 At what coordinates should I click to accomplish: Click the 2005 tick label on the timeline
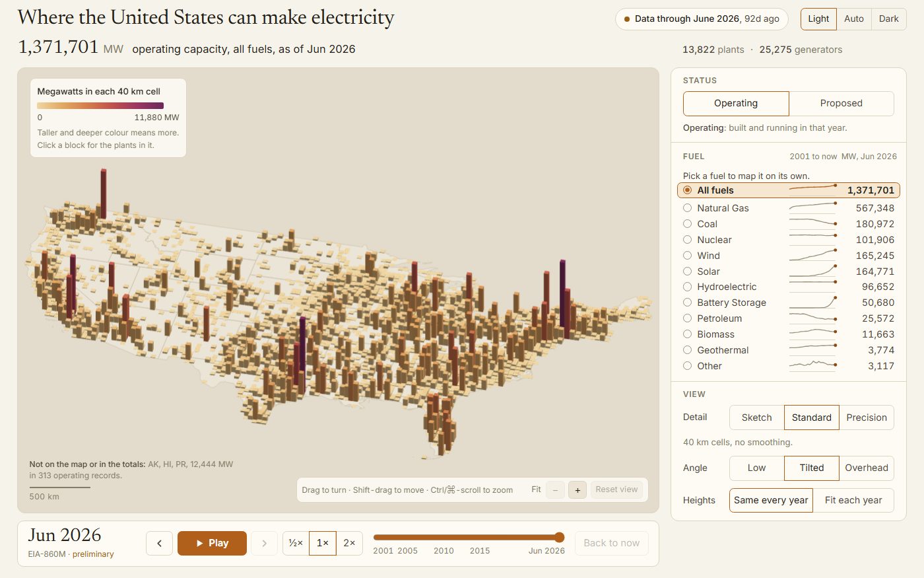click(407, 551)
